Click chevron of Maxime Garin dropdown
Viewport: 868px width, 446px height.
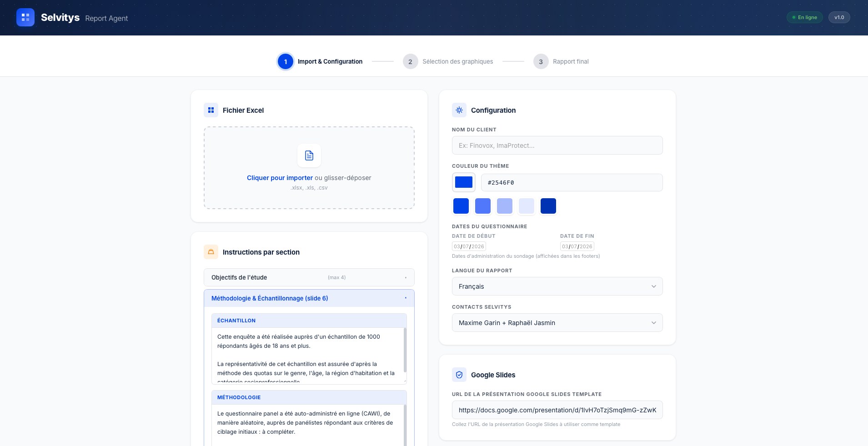(653, 323)
